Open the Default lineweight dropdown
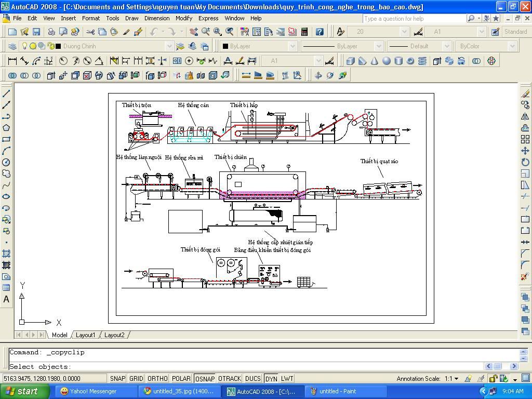532x399 pixels. tap(447, 46)
